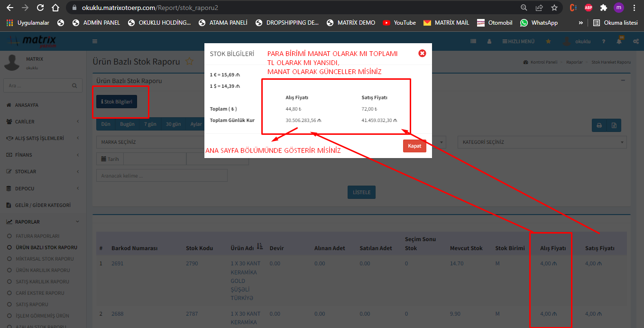Click the barcode icon in top header

click(x=473, y=41)
